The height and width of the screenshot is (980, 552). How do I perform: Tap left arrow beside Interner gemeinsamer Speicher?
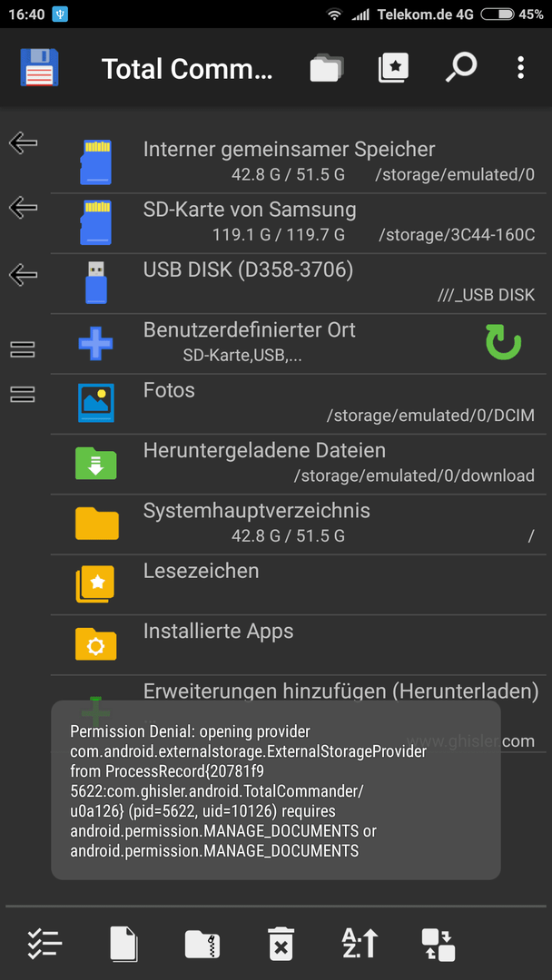click(23, 142)
